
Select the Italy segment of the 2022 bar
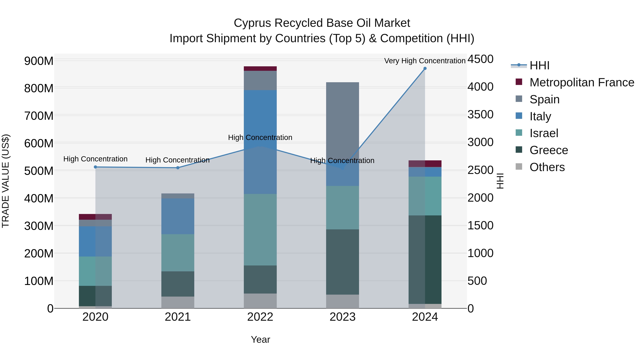coord(260,142)
